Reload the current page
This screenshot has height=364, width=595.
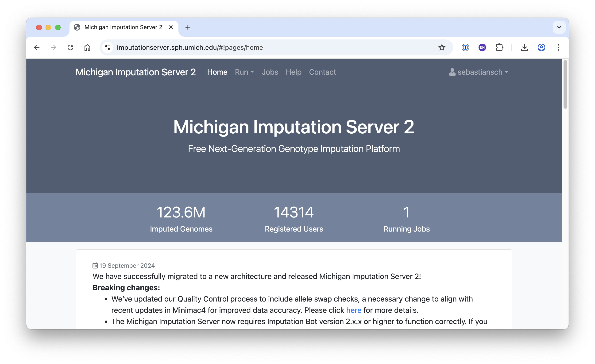70,48
